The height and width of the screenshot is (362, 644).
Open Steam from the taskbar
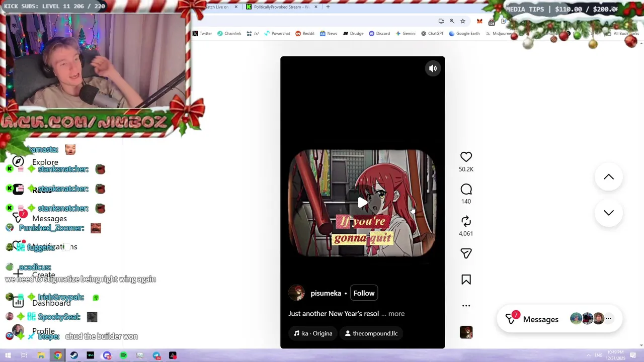click(74, 355)
